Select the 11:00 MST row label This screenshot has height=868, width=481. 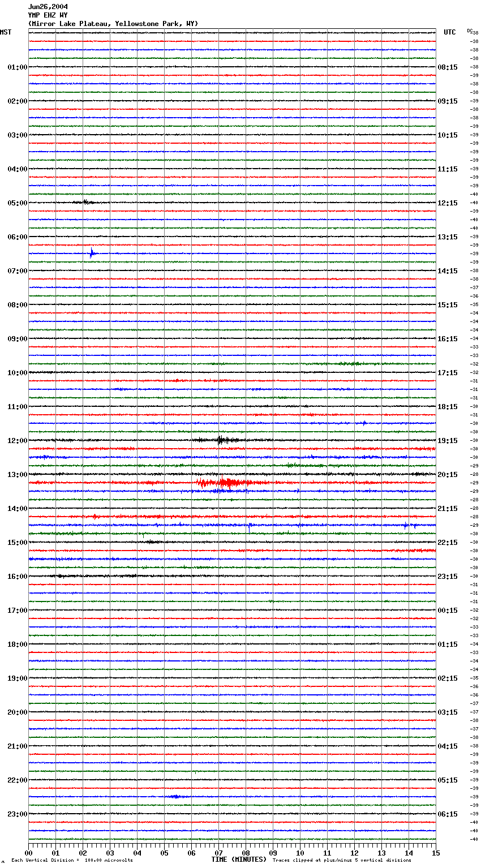pos(18,407)
